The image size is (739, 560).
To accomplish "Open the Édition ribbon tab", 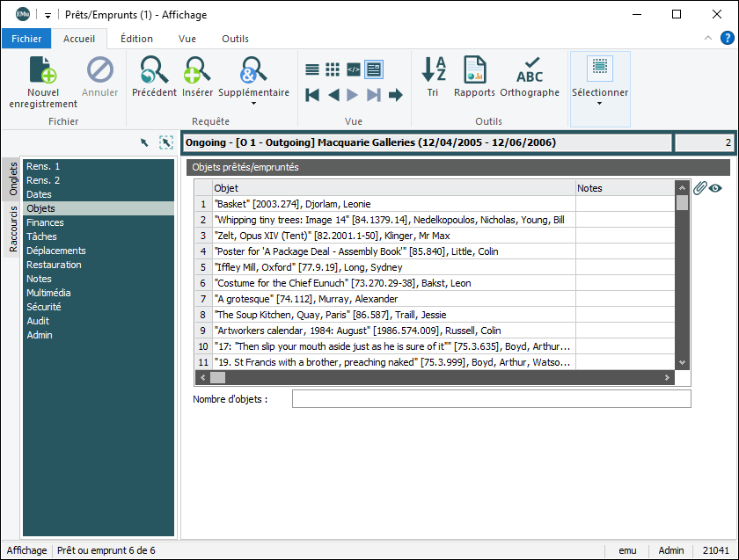I will 136,39.
